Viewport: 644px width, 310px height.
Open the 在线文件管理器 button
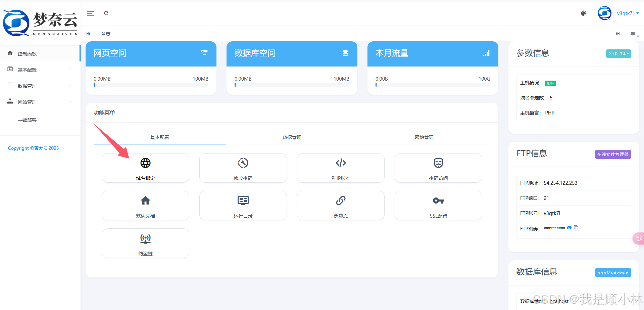613,154
